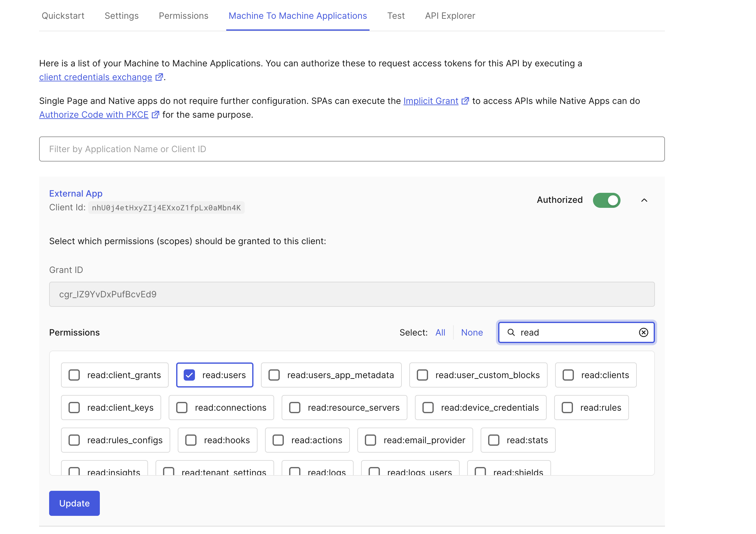Tick the read:email_provider checkbox
This screenshot has height=534, width=756.
370,440
